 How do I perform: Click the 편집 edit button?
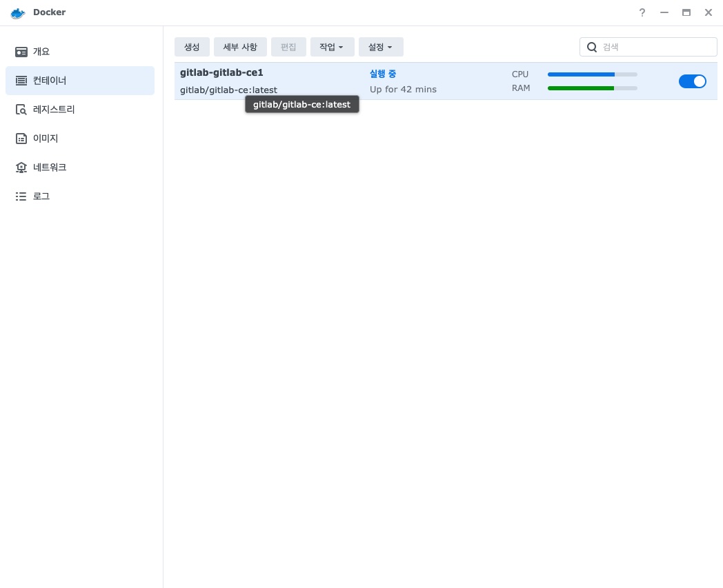click(288, 47)
